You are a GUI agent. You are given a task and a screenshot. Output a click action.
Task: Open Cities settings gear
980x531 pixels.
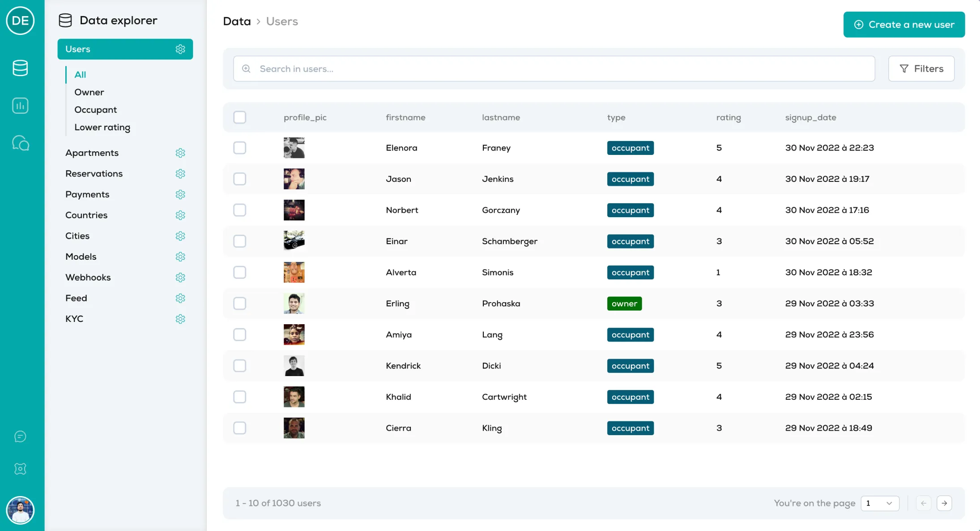(180, 236)
